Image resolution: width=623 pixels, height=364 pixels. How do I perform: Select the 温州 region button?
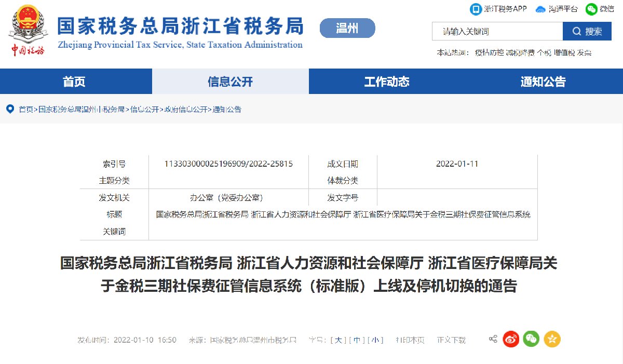pyautogui.click(x=347, y=28)
